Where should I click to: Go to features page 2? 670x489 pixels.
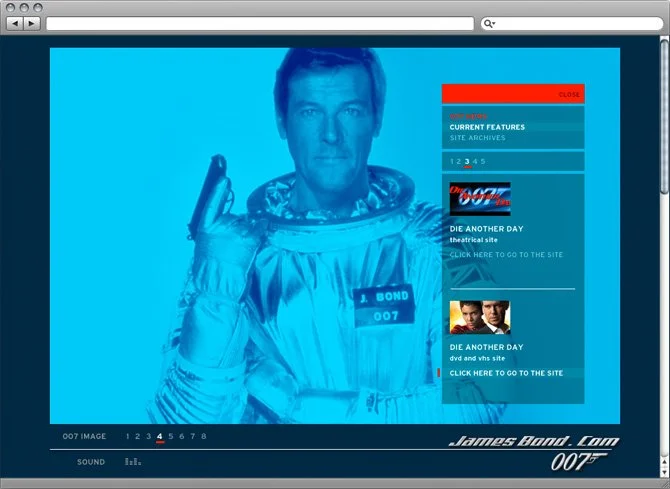pyautogui.click(x=459, y=161)
